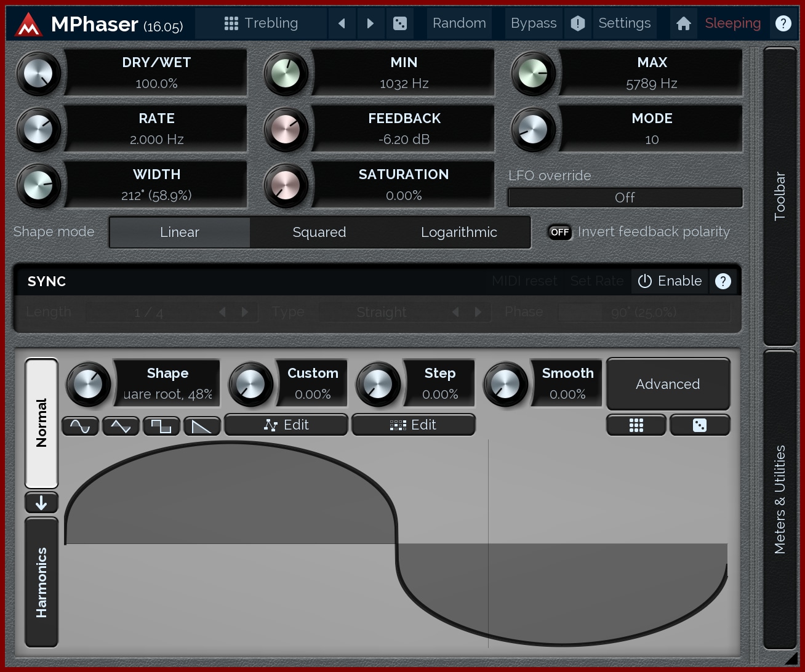
Task: Click the Smooth knob
Action: click(505, 384)
